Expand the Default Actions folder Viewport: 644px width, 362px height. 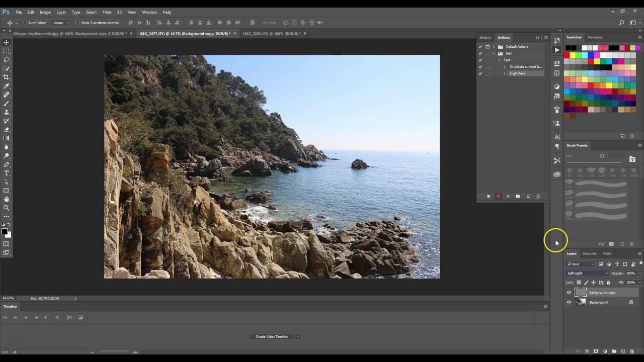494,46
